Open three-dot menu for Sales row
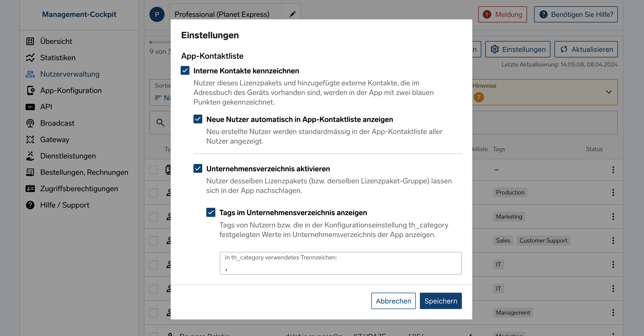644x336 pixels. tap(613, 241)
